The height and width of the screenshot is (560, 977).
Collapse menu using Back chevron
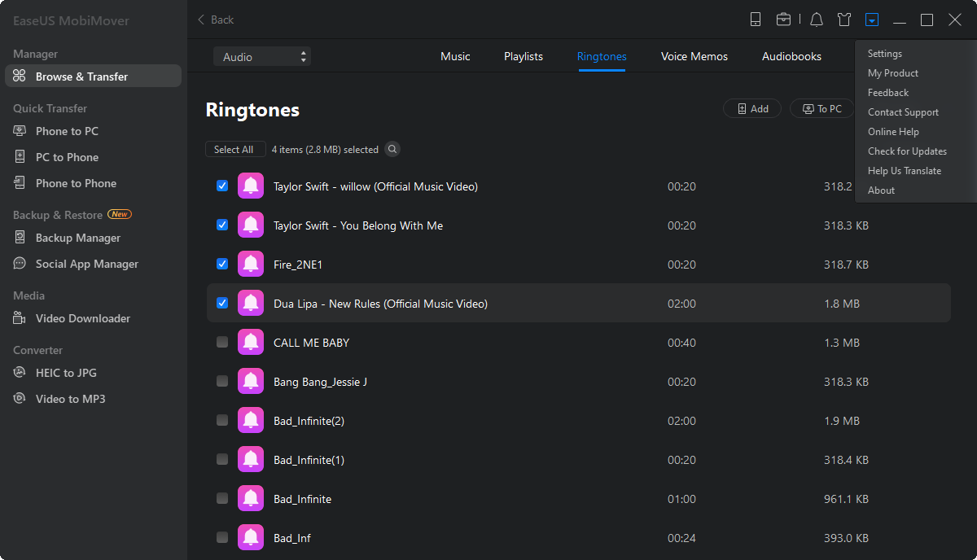click(x=202, y=19)
